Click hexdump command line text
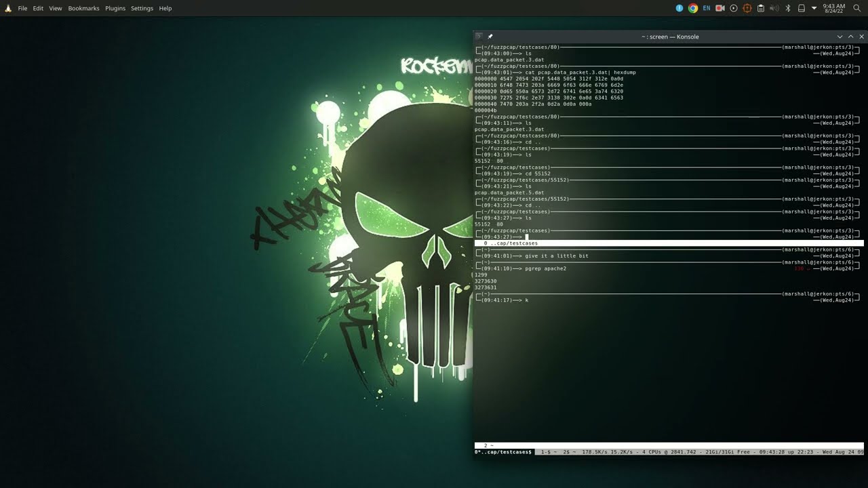Viewport: 868px width, 488px height. [x=580, y=72]
